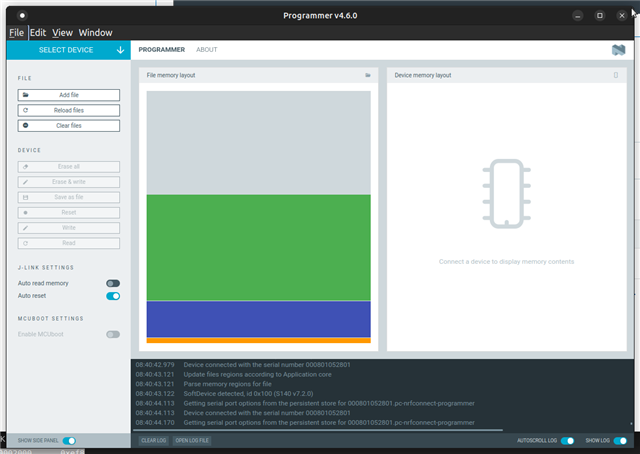Open the Edit menu
The image size is (640, 454).
38,33
